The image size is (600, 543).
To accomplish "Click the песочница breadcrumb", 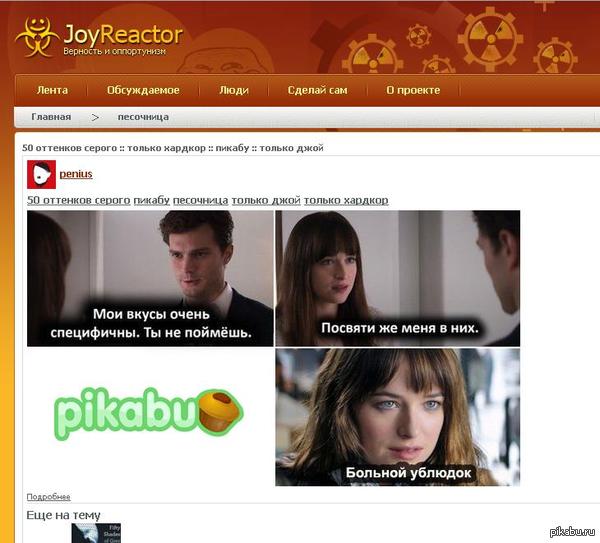I will pyautogui.click(x=143, y=117).
